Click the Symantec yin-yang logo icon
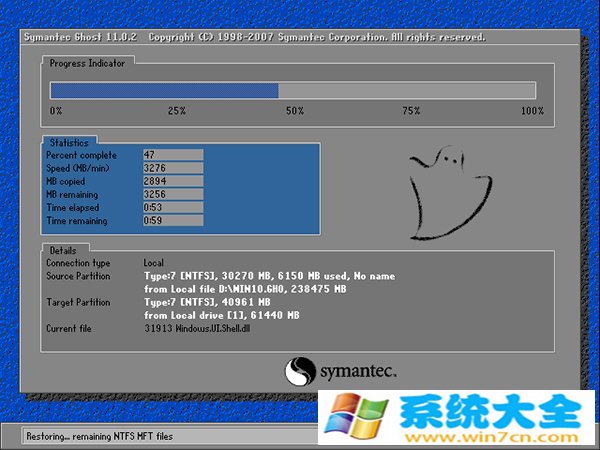The image size is (600, 450). click(300, 372)
